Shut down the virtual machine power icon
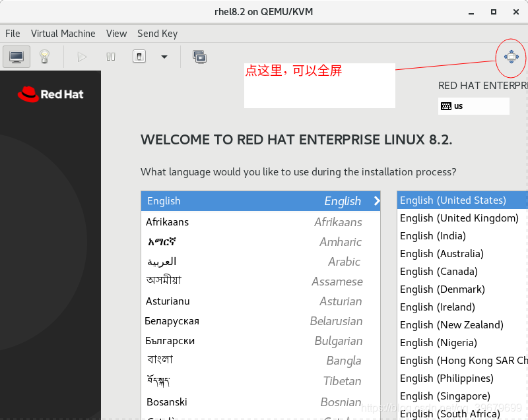The image size is (528, 420). [139, 57]
